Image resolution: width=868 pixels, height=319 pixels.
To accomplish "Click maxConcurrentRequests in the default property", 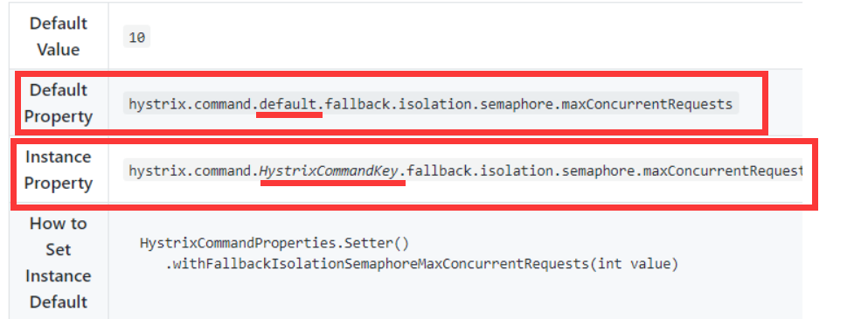I will (647, 103).
